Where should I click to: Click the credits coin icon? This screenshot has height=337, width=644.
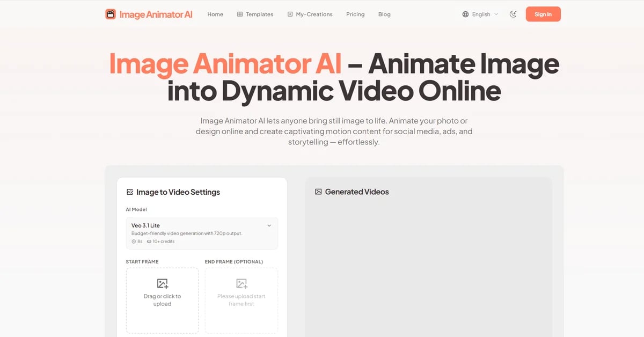coord(149,241)
